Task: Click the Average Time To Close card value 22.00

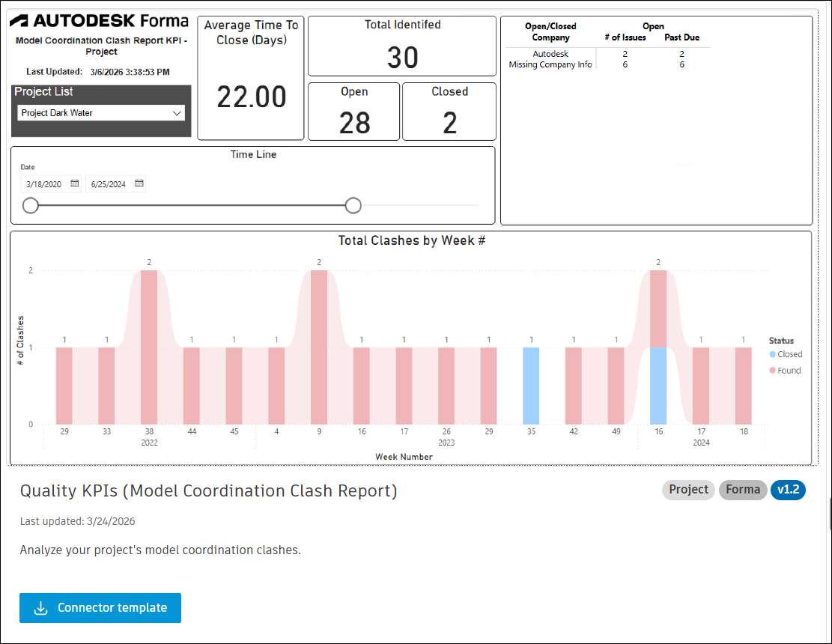Action: point(252,97)
